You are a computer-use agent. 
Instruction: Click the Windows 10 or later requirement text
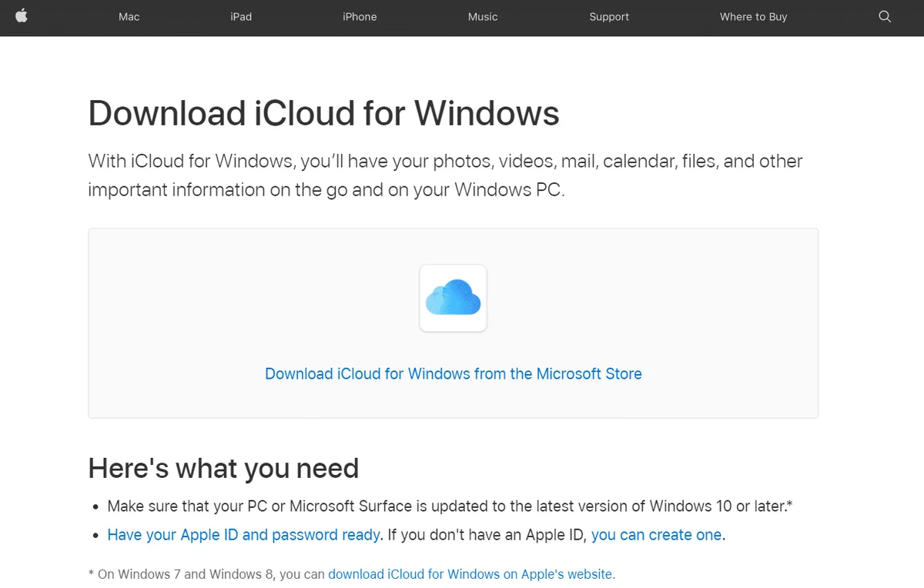point(450,506)
